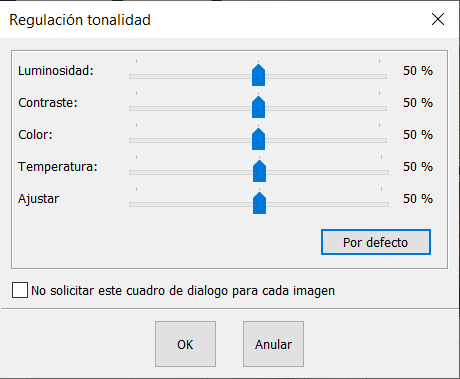This screenshot has height=379, width=460.
Task: Click the Contraste slider handle
Action: 258,107
